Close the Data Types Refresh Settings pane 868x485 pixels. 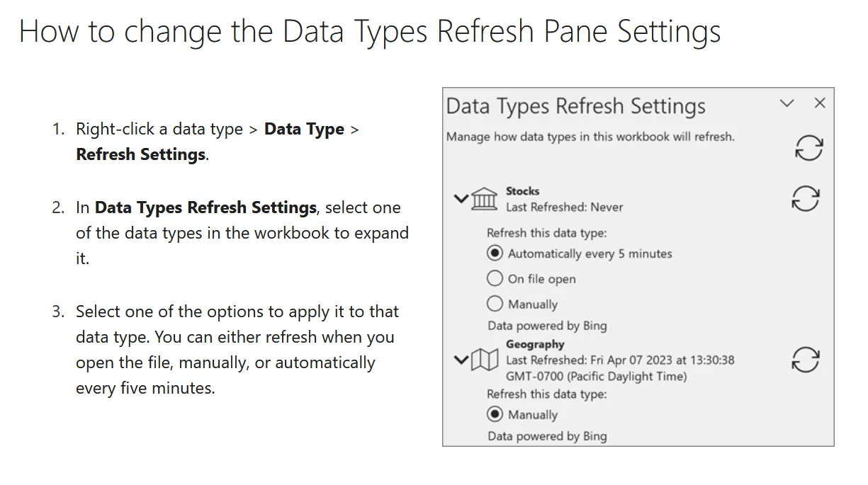click(x=820, y=103)
